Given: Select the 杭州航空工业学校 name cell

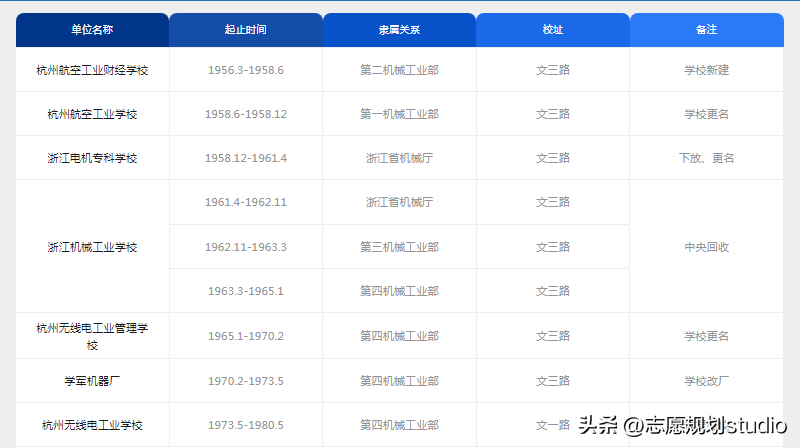Looking at the screenshot, I should [92, 114].
